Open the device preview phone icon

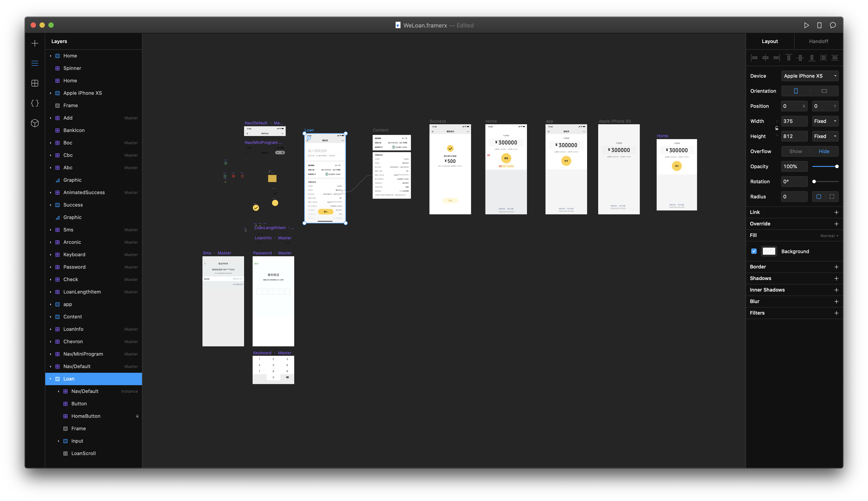click(819, 26)
